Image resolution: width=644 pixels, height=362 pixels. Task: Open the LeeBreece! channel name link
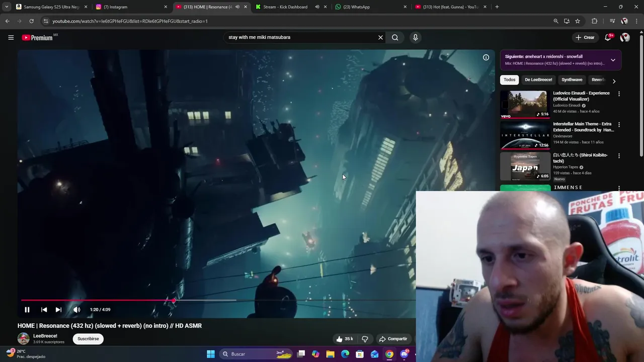click(45, 336)
